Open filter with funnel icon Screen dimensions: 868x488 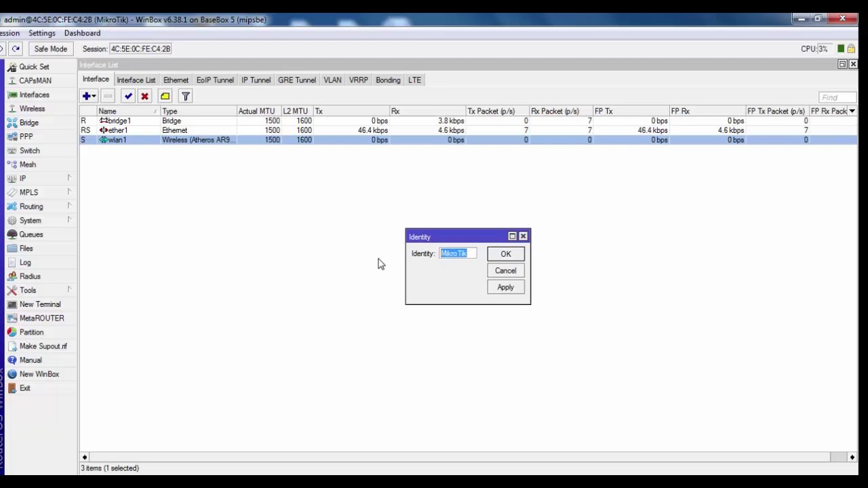[x=185, y=96]
